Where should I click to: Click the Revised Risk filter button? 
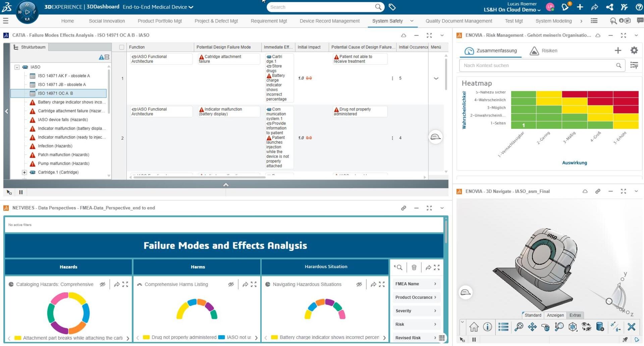coord(416,338)
